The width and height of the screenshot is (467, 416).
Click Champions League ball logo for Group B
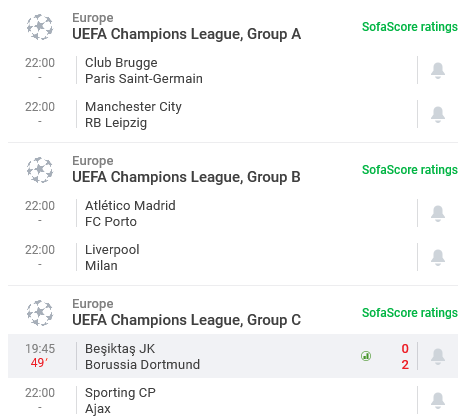coord(40,170)
